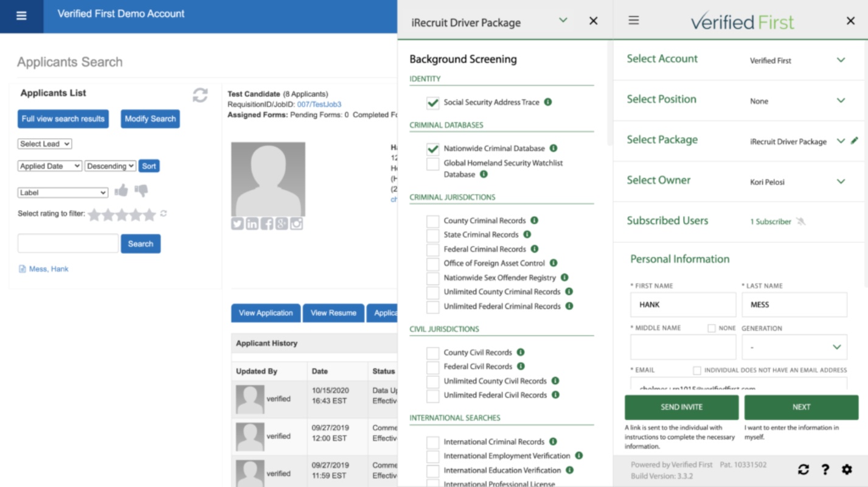Refresh the Applicants List with the reload icon
Screen dimensions: 868x487
[x=200, y=95]
